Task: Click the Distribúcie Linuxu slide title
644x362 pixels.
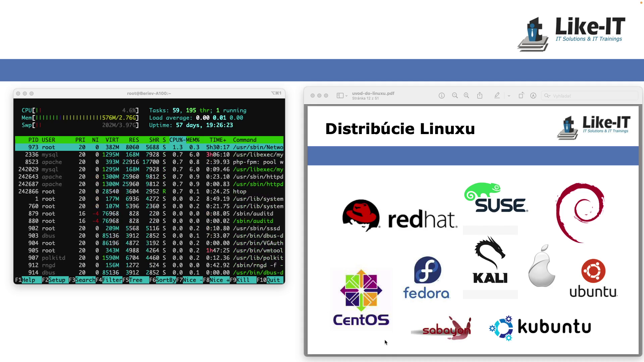Action: click(x=400, y=129)
